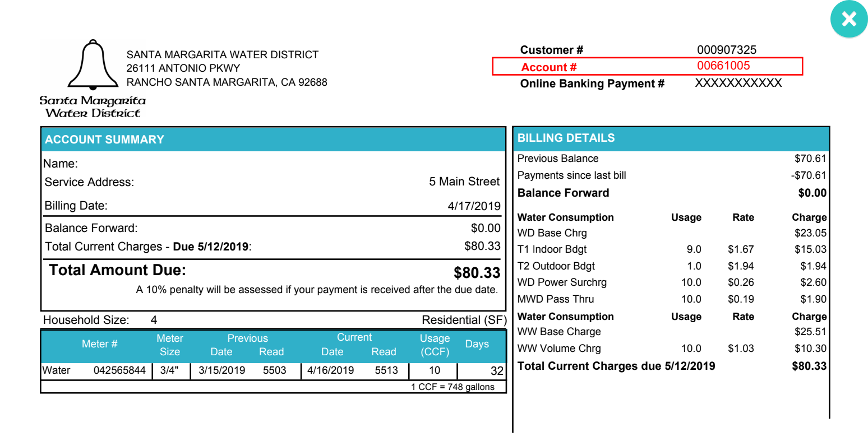The width and height of the screenshot is (868, 441).
Task: Click Total Current Charges due 5/12/2019 line
Action: coord(671,366)
